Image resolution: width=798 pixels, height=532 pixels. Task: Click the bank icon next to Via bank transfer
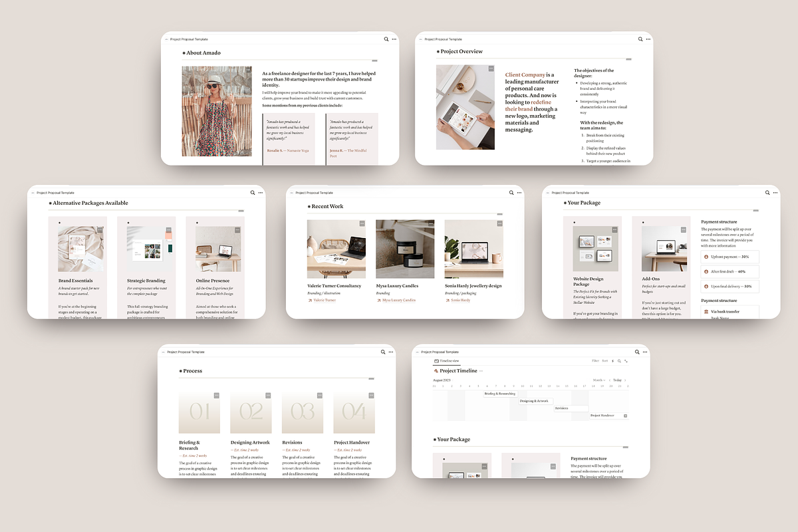(706, 311)
